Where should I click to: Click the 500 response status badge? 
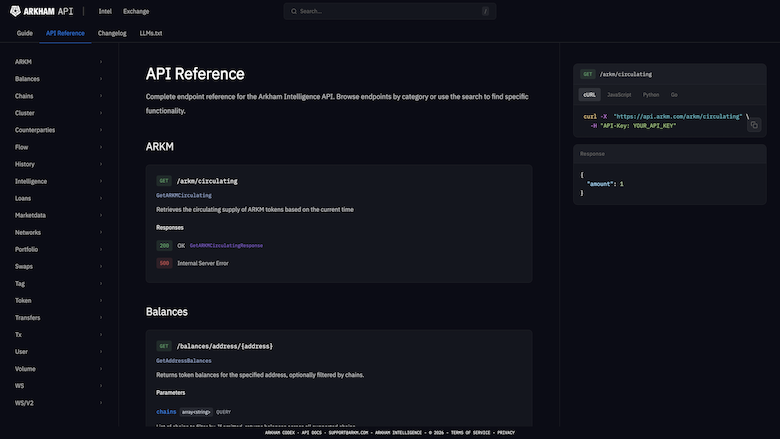(164, 263)
